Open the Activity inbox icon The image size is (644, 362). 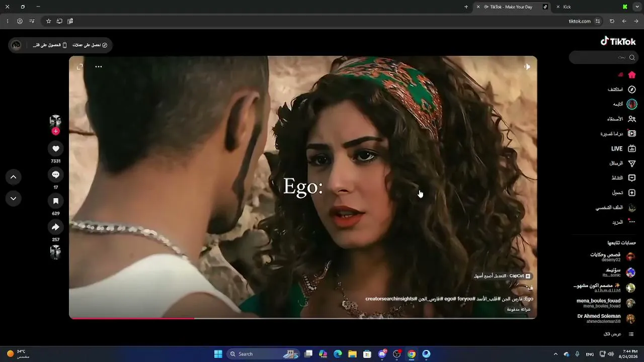pos(632,178)
